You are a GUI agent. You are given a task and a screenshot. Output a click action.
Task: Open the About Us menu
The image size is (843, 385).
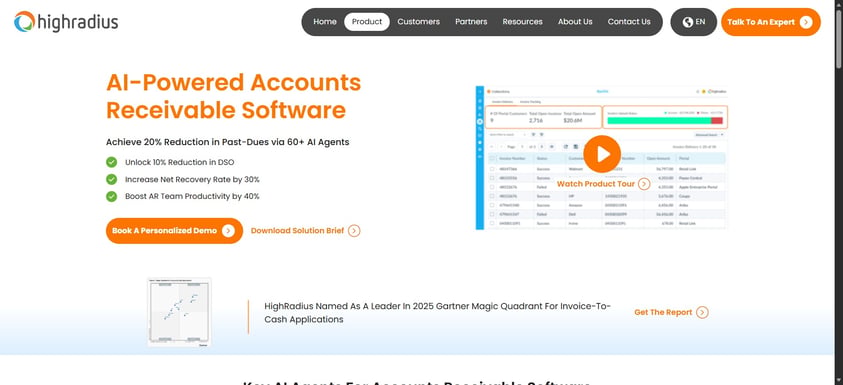[575, 22]
